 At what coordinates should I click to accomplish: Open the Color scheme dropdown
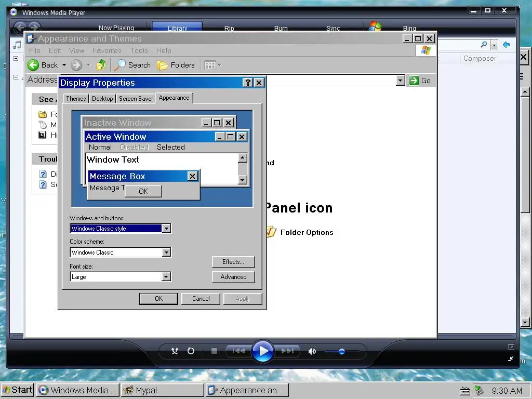(166, 252)
